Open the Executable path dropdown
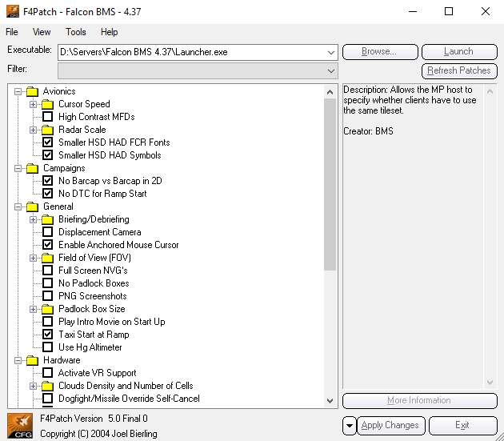Image resolution: width=504 pixels, height=441 pixels. point(330,53)
